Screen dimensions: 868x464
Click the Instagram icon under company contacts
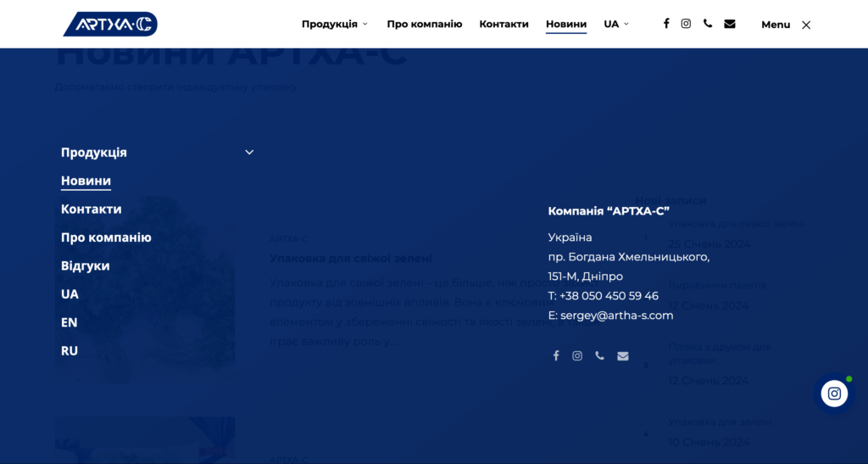tap(577, 355)
